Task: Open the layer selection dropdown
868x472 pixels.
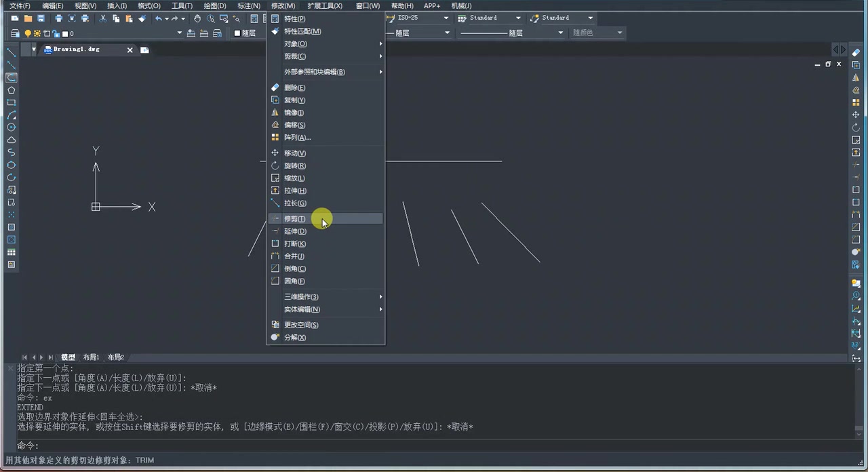Action: tap(180, 33)
